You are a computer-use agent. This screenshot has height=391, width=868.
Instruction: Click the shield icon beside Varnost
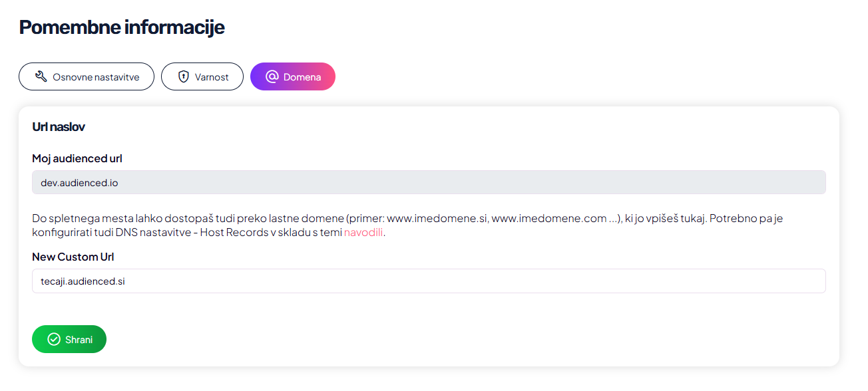click(183, 77)
